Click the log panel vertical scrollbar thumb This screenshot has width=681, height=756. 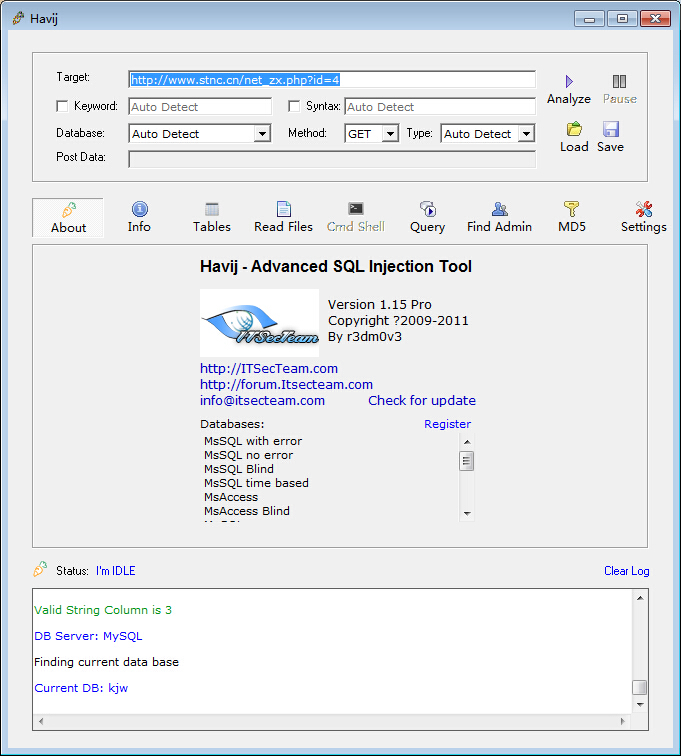click(640, 687)
